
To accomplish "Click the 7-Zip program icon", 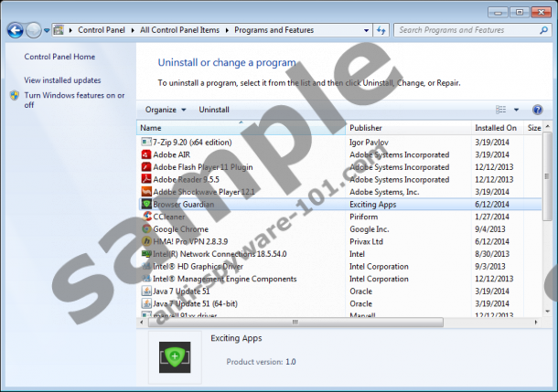I will (146, 143).
